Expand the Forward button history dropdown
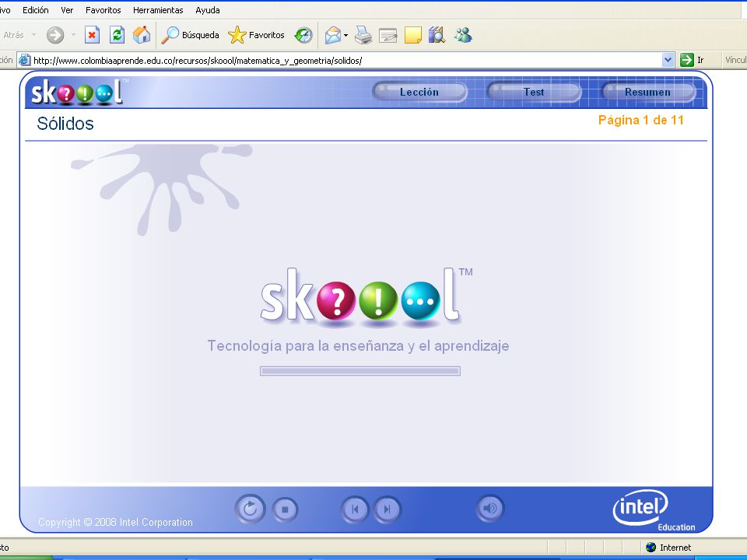747x560 pixels. point(73,35)
